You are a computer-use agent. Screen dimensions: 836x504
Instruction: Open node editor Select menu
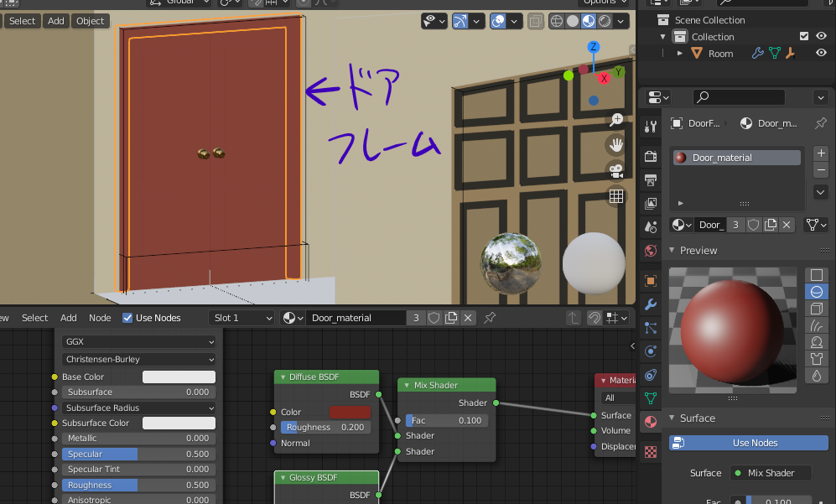[34, 318]
